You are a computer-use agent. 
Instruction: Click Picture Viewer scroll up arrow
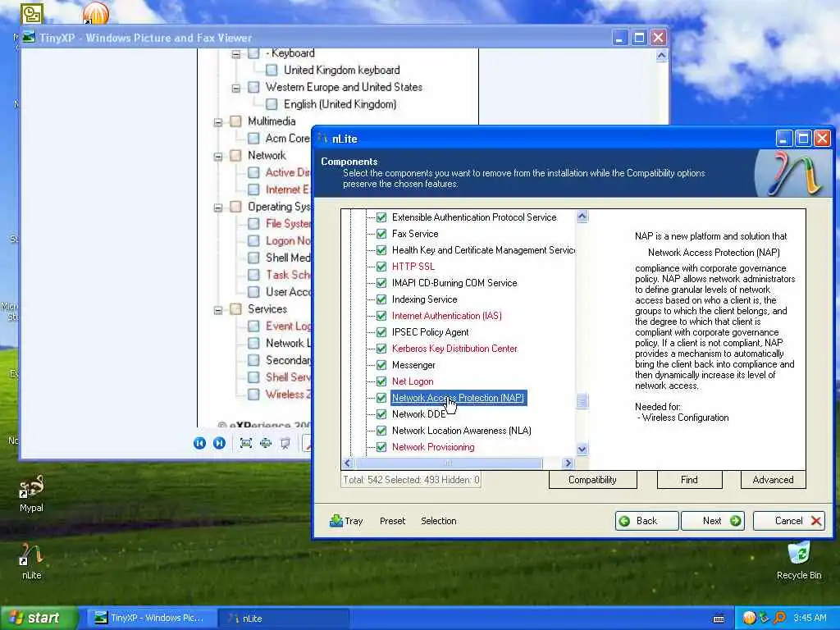(662, 55)
